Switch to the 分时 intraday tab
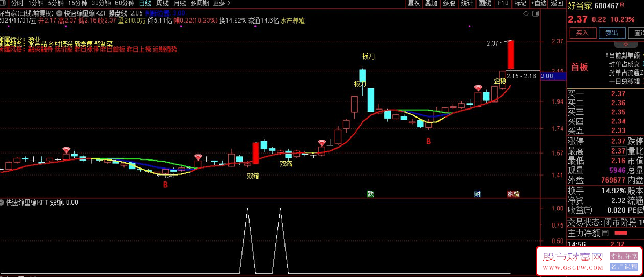 coord(17,3)
